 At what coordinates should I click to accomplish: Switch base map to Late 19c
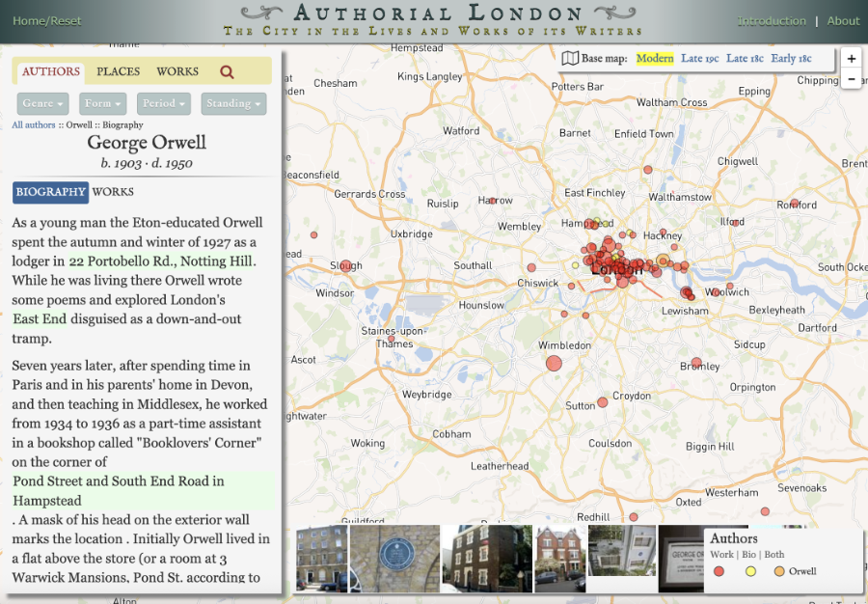pos(699,59)
